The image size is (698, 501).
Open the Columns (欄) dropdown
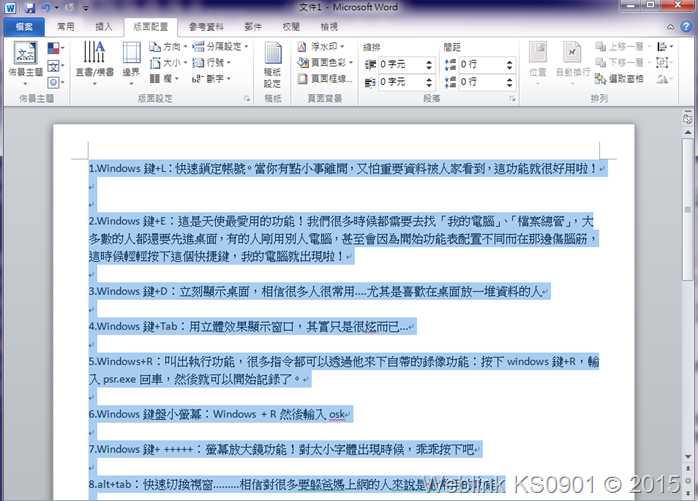coord(164,79)
